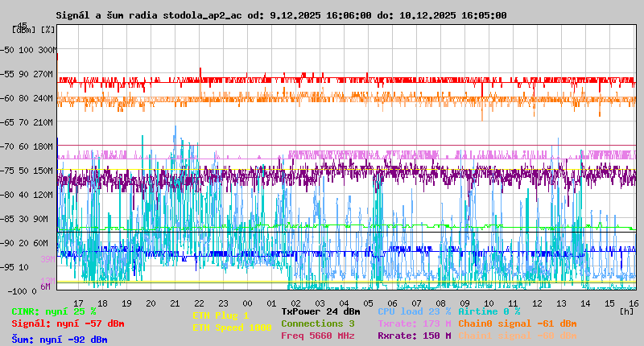Click the CPU load legend entry
The image size is (644, 346).
[414, 311]
